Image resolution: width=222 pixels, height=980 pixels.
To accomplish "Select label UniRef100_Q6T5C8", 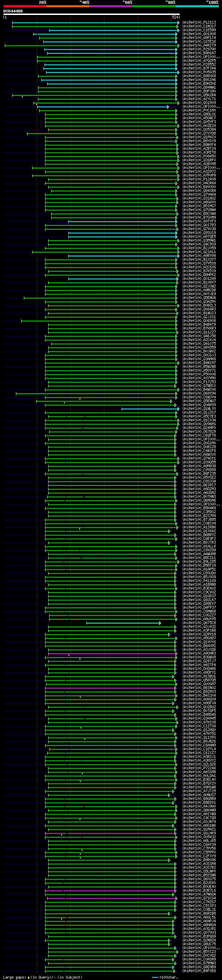I will [x=199, y=623].
